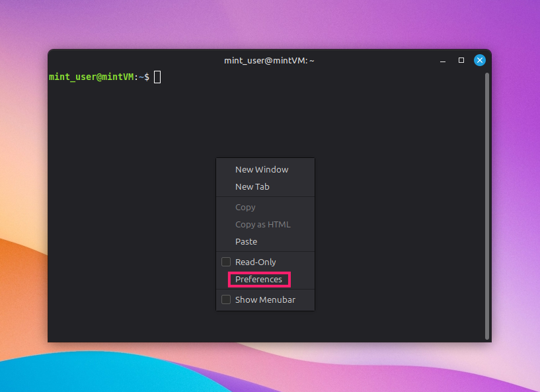Open a New Window from context menu

coord(265,169)
